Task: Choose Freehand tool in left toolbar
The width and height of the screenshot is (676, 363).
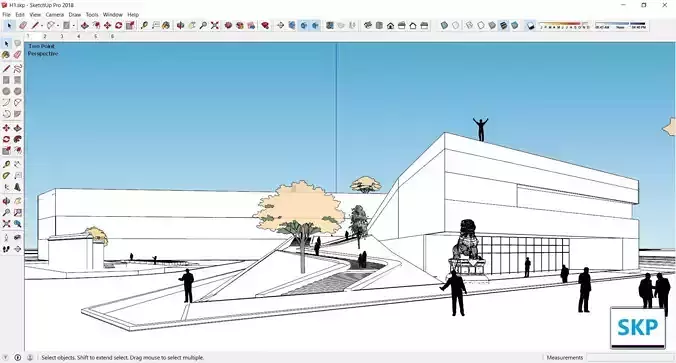Action: 17,69
